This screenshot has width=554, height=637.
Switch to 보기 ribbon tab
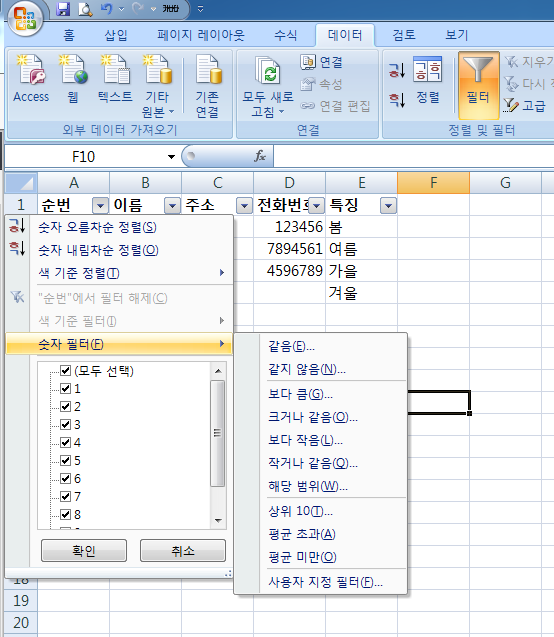[457, 35]
